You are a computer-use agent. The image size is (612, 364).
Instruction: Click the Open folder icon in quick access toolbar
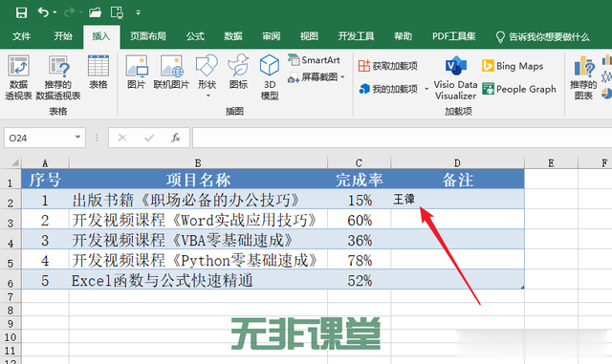click(x=95, y=12)
